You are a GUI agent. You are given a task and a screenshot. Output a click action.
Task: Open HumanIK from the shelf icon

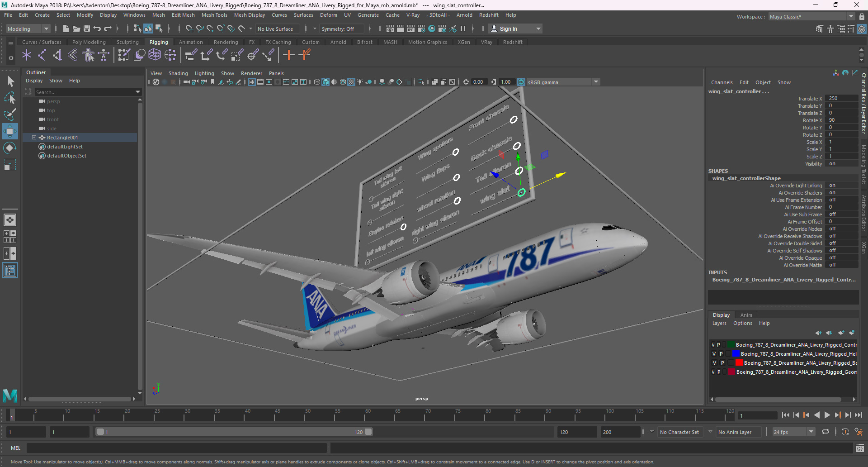pyautogui.click(x=104, y=55)
